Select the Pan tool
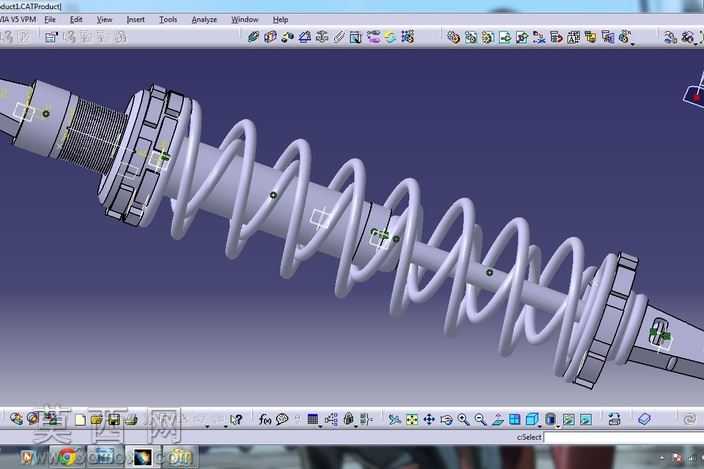Viewport: 704px width, 469px height. click(429, 420)
